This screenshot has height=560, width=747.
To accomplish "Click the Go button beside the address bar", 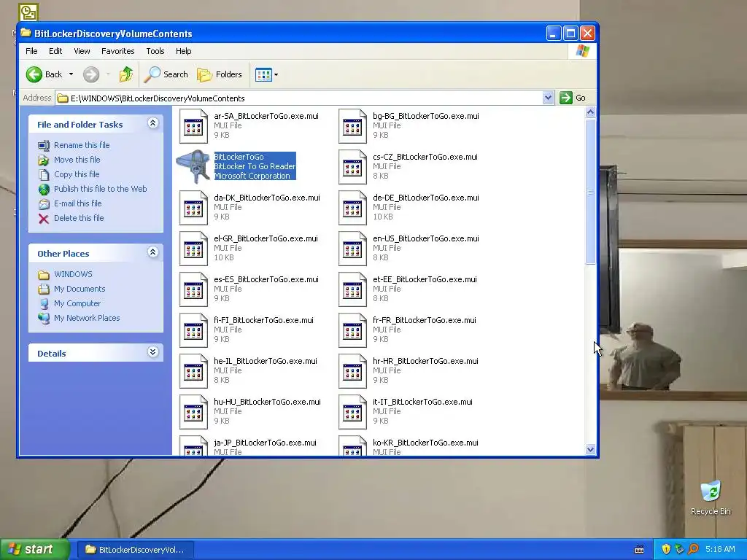I will tap(573, 98).
